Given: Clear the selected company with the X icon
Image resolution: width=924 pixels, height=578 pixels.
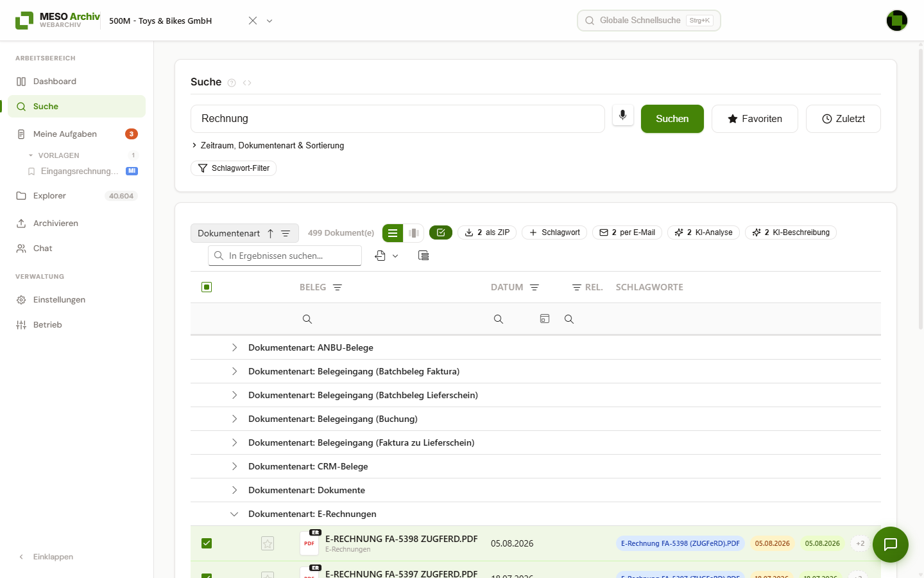Looking at the screenshot, I should pyautogui.click(x=253, y=21).
